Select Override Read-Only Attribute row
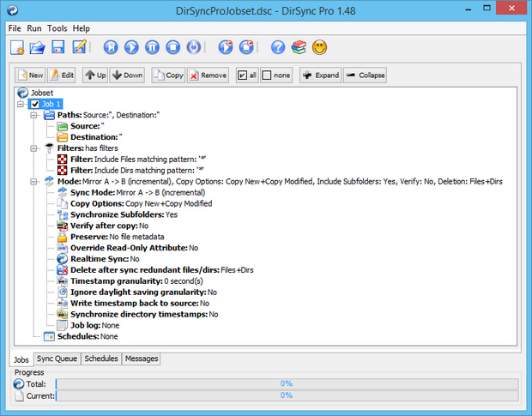The height and width of the screenshot is (416, 532). tap(128, 248)
